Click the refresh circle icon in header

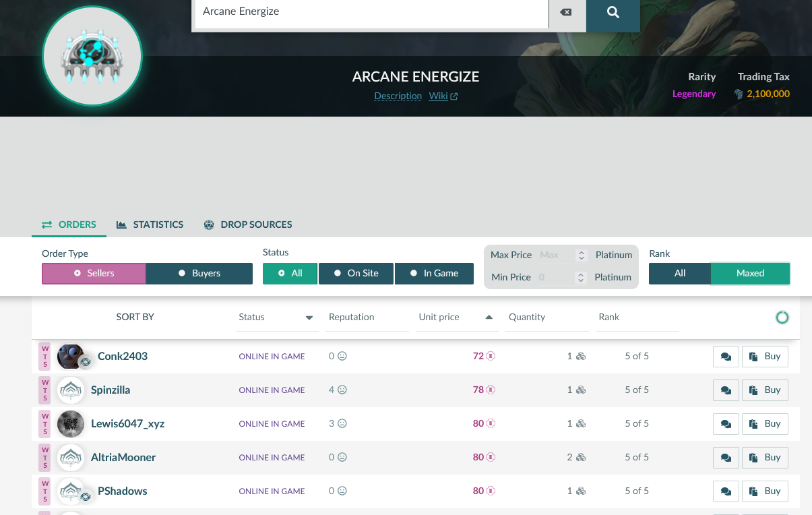coord(782,317)
